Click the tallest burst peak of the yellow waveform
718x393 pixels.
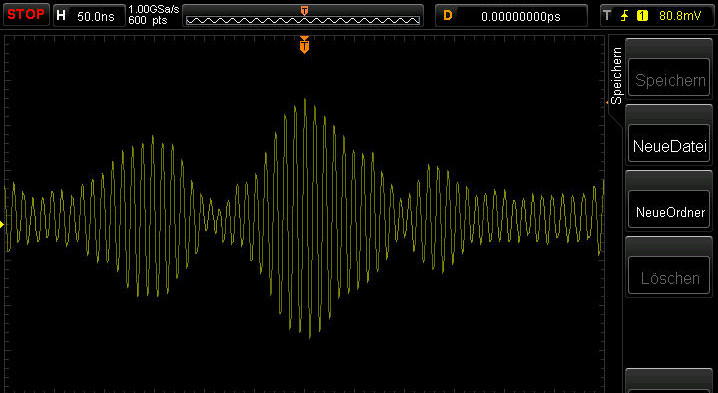(305, 100)
